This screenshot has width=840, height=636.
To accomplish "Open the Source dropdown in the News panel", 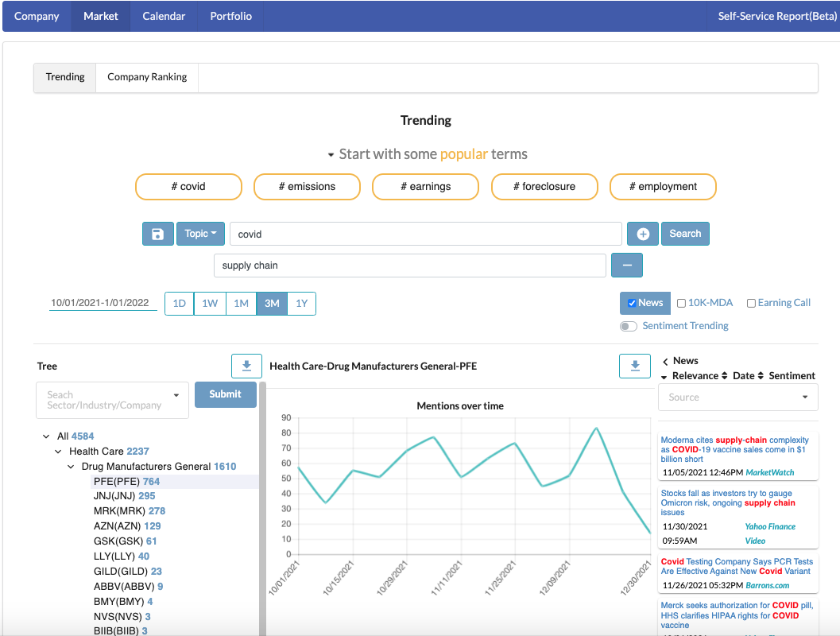I will pyautogui.click(x=737, y=397).
